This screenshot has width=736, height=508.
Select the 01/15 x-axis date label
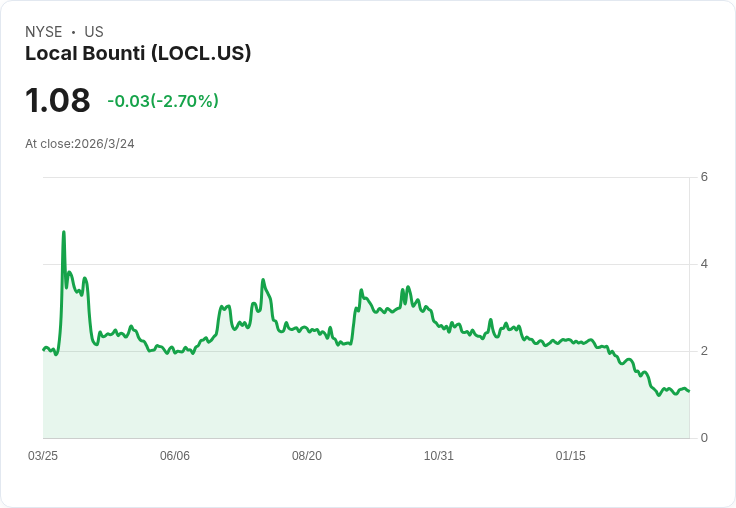click(x=571, y=456)
